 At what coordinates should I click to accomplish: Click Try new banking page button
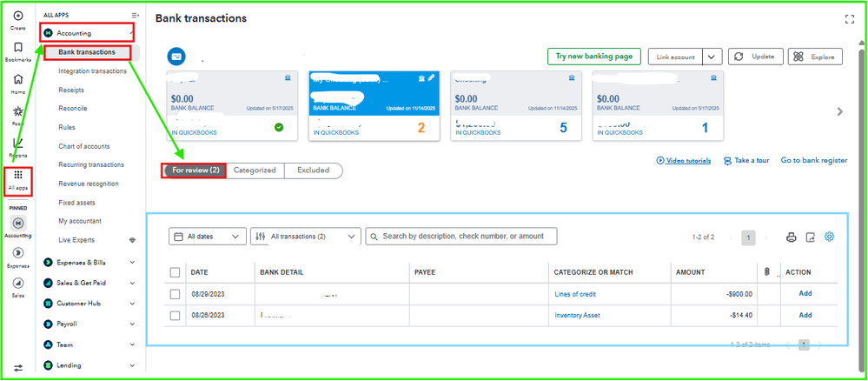[594, 57]
